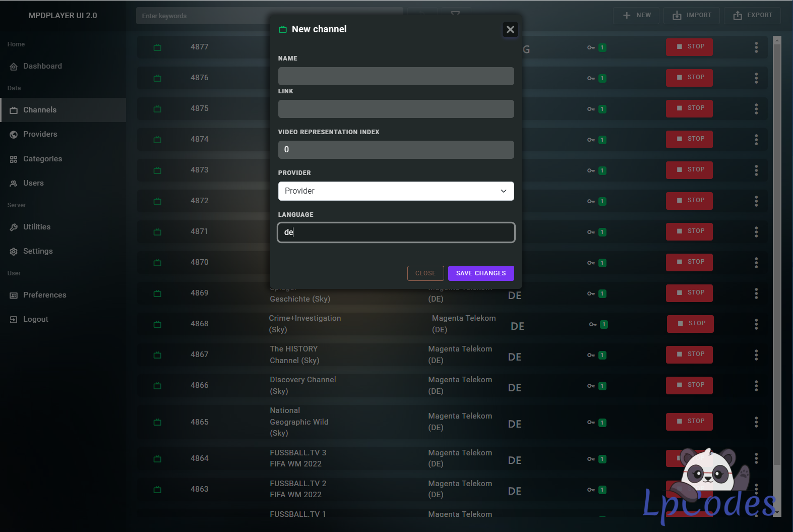Click the plus New channel icon

(x=627, y=16)
